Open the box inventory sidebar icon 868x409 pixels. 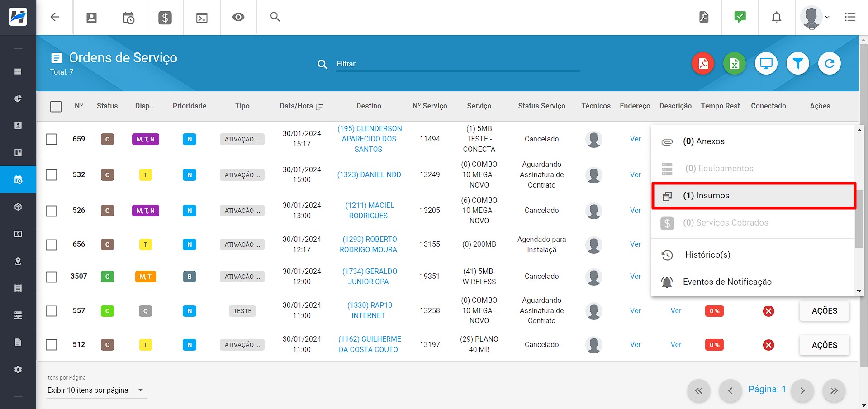[18, 207]
